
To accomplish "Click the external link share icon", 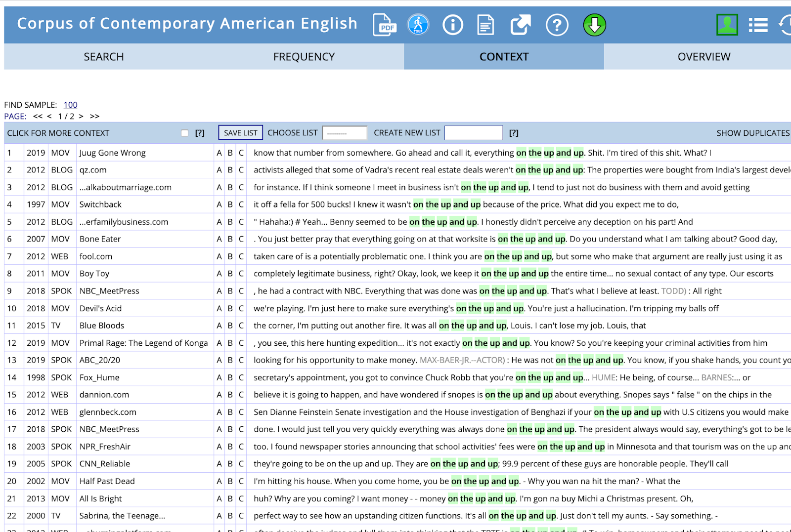I will coord(521,25).
